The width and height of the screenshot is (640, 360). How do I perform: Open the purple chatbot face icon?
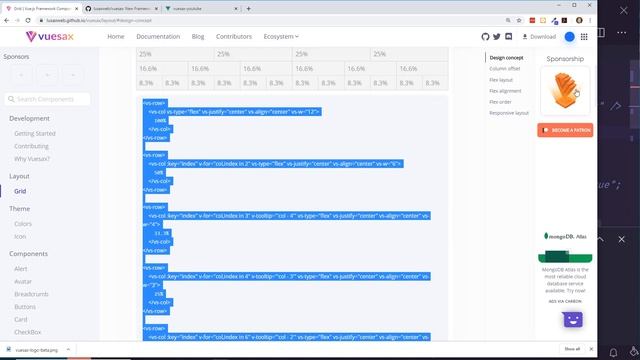coord(573,320)
